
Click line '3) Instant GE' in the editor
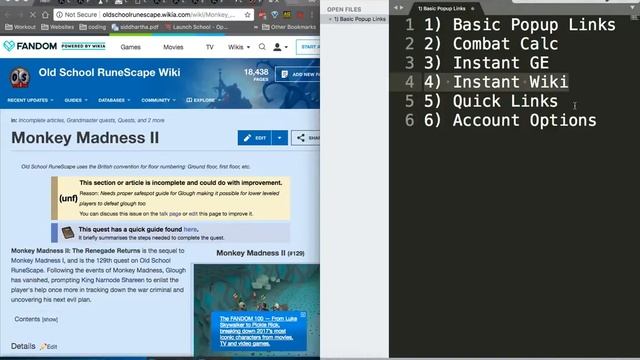(x=487, y=63)
